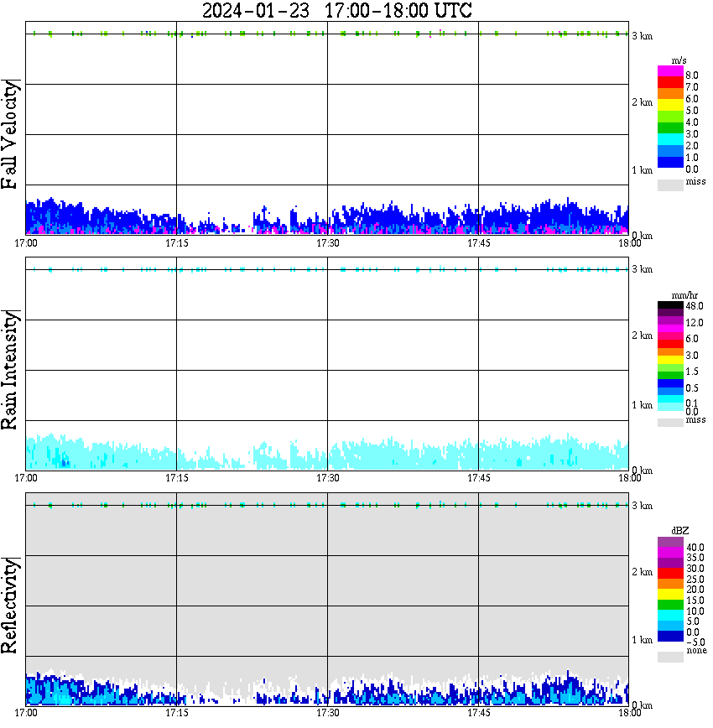Click the '2 km' label of Rain Intensity panel
The height and width of the screenshot is (728, 713).
click(x=643, y=335)
